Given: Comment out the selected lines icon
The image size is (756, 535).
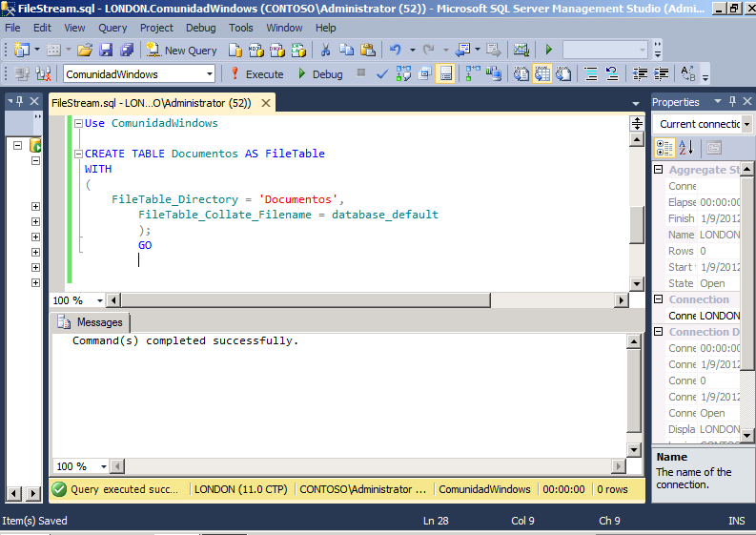Looking at the screenshot, I should point(591,73).
